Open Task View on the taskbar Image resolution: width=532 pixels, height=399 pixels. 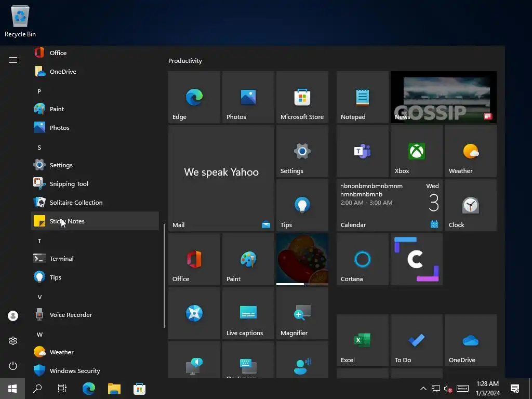tap(62, 389)
